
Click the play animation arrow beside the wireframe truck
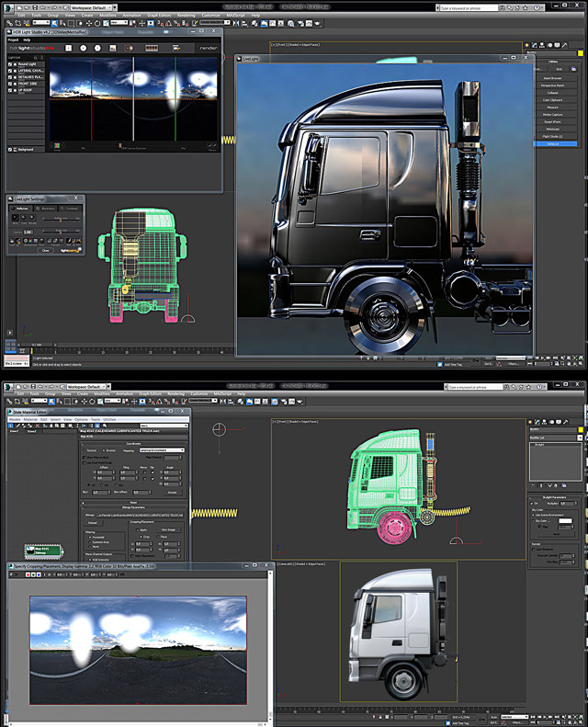coord(10,333)
